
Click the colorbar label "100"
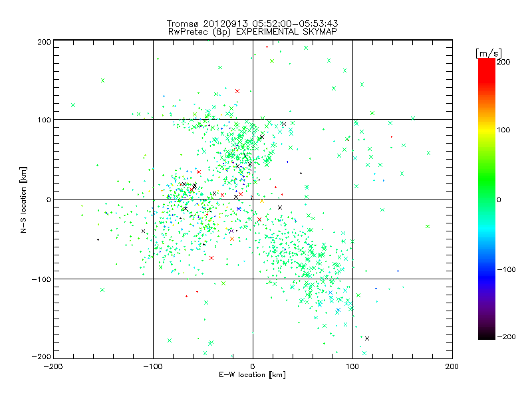point(503,130)
